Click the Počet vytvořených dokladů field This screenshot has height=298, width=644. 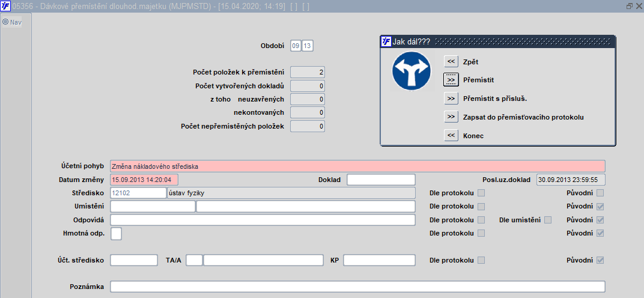(x=308, y=86)
